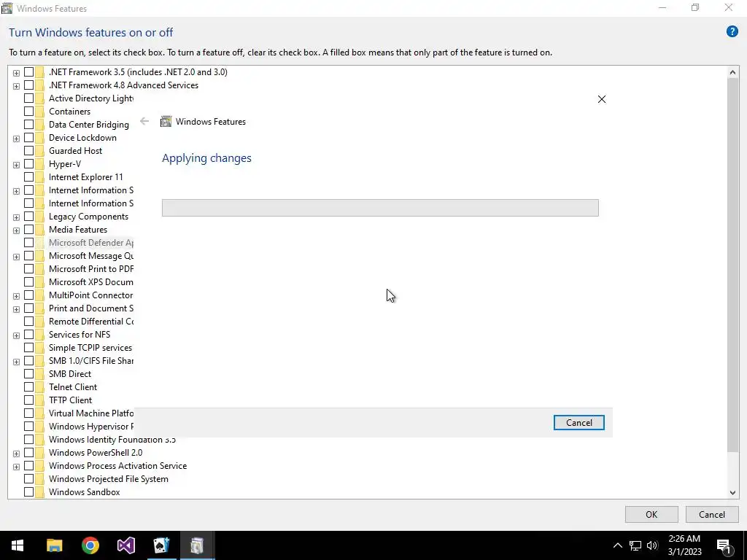Expand the Media Features node
This screenshot has width=747, height=560.
tap(16, 230)
